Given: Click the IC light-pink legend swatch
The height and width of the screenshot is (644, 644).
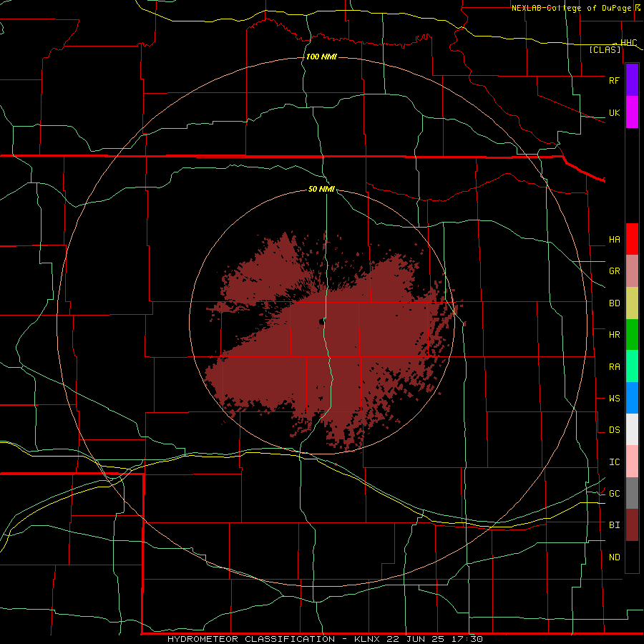Looking at the screenshot, I should click(x=632, y=462).
